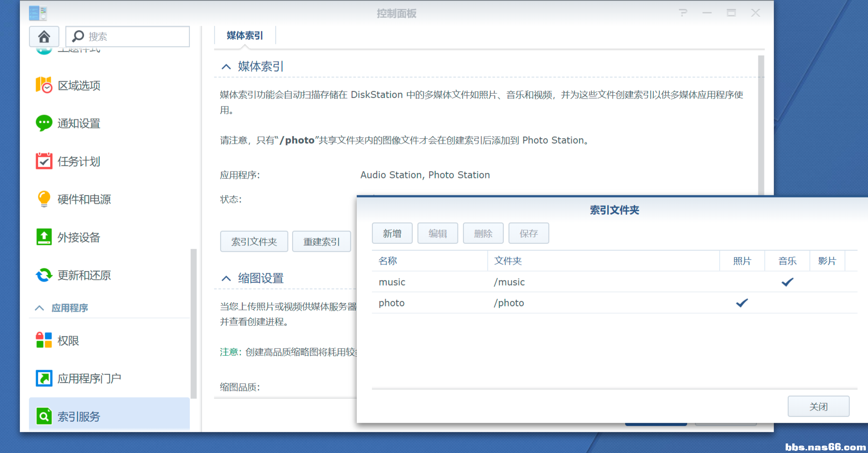Click the home icon above the sidebar
This screenshot has width=868, height=453.
pos(43,36)
